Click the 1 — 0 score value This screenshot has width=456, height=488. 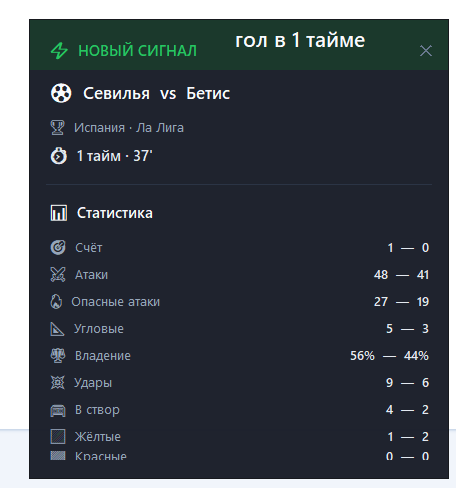coord(408,248)
